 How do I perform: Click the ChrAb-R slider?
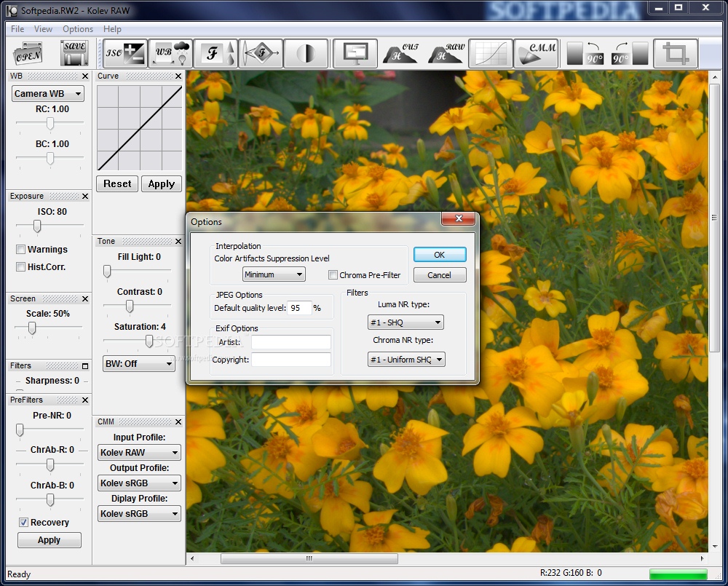click(x=50, y=464)
